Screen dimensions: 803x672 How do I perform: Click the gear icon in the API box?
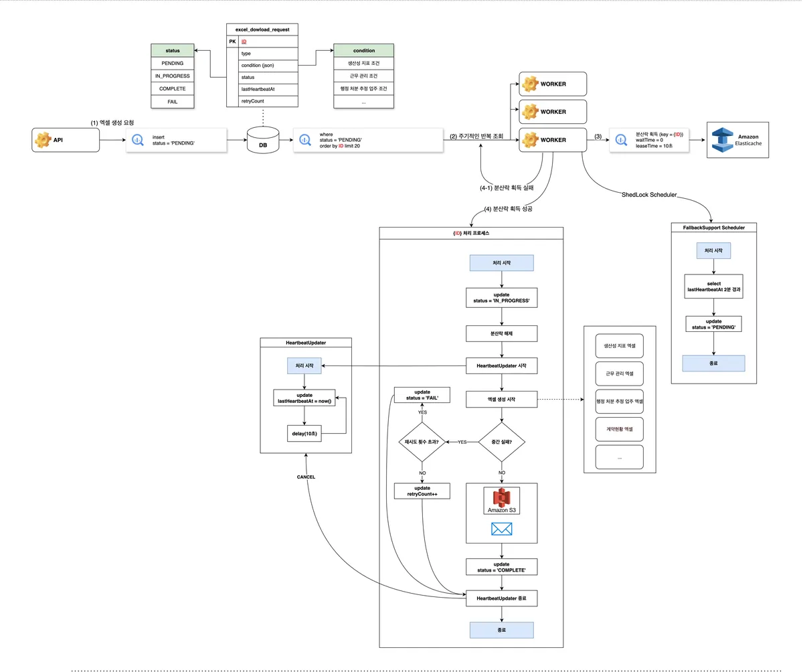pos(43,141)
